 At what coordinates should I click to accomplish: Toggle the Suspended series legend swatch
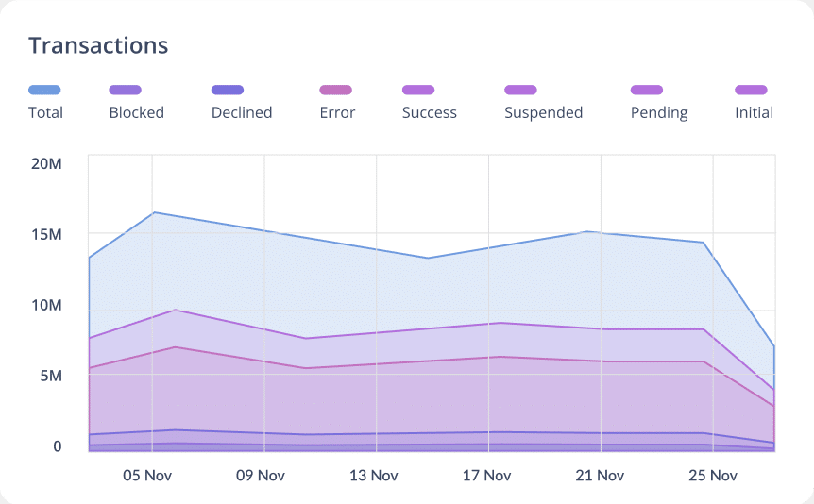(x=520, y=90)
